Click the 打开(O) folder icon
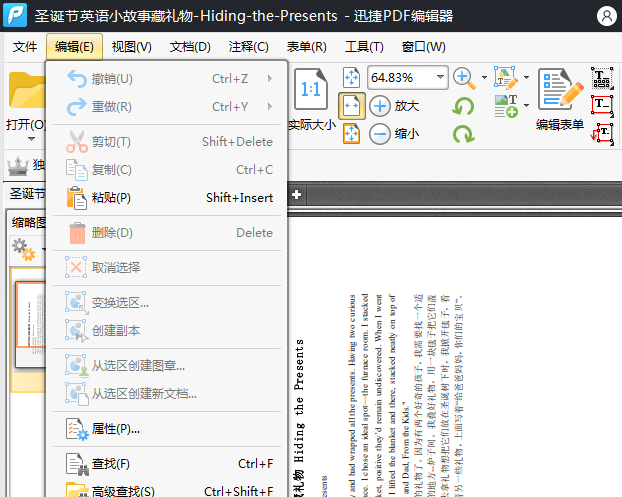The width and height of the screenshot is (622, 497). tap(27, 90)
